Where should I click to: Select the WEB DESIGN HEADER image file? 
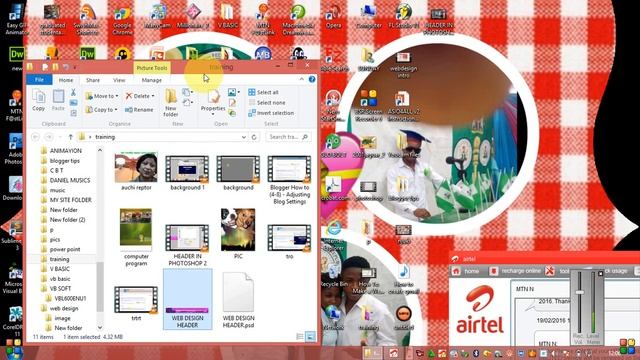pyautogui.click(x=187, y=299)
